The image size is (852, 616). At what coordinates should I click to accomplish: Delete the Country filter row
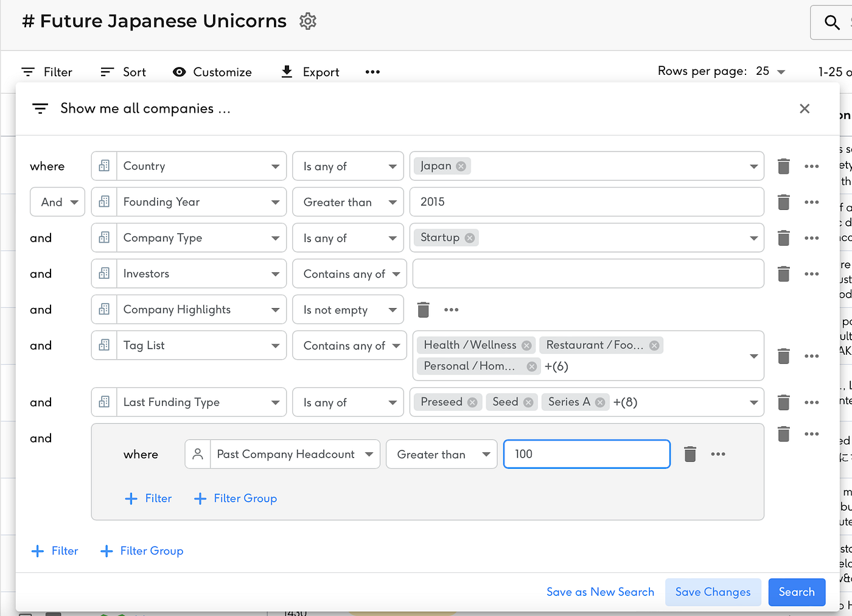coord(783,166)
